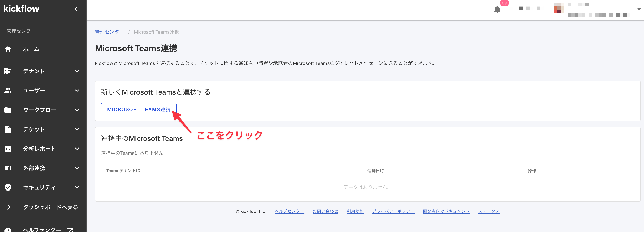Viewport: 644px width, 232px height.
Task: Click the Home house icon
Action: coord(8,49)
